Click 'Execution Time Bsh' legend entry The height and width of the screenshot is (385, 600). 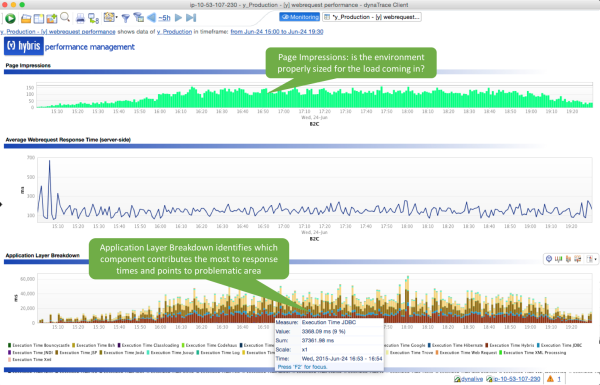tap(93, 345)
